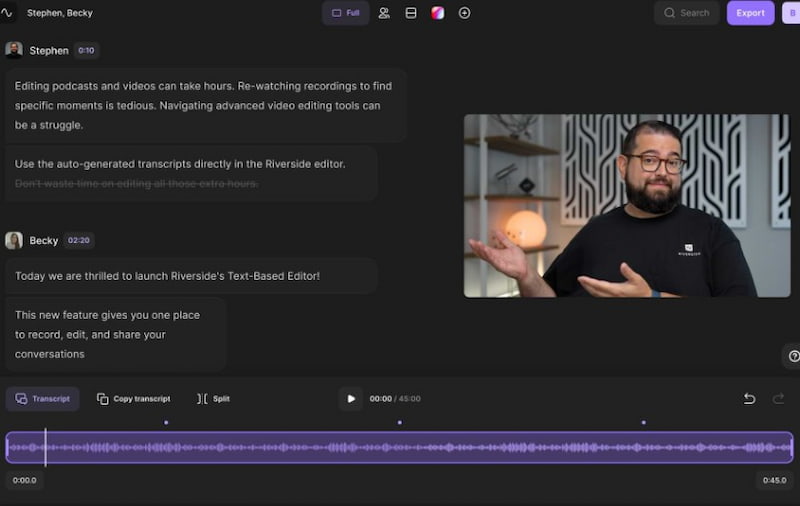Viewport: 800px width, 506px height.
Task: Open the speakers layout icon
Action: (x=384, y=13)
